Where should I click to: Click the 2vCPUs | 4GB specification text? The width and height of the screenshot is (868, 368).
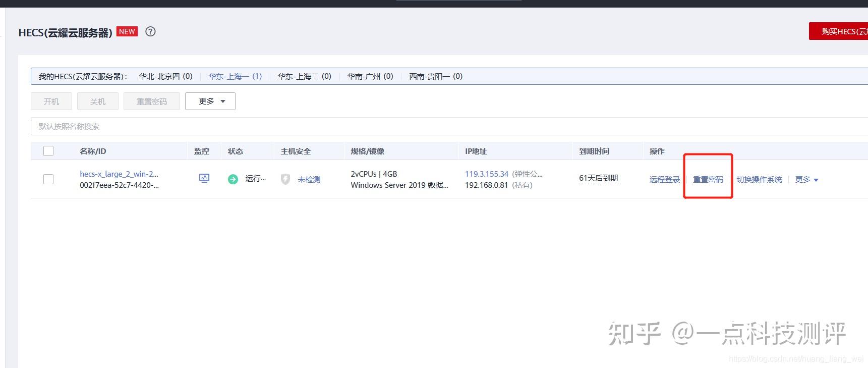[374, 174]
